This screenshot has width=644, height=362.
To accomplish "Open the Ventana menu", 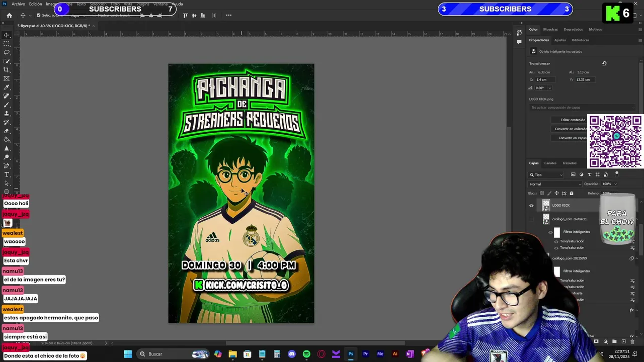I will 160,4.
